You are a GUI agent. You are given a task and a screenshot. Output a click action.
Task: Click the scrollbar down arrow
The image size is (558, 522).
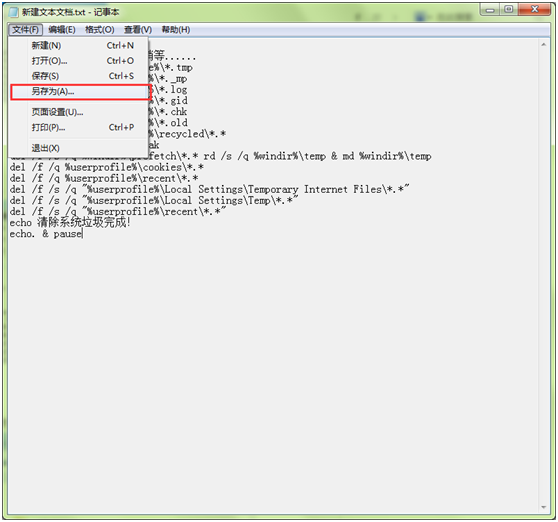tap(543, 507)
